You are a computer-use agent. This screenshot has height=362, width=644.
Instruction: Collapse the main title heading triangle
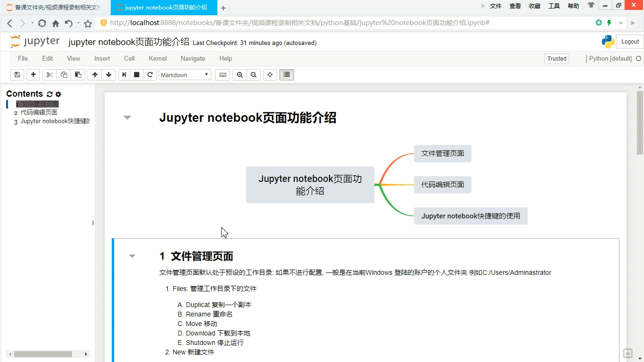click(x=127, y=118)
